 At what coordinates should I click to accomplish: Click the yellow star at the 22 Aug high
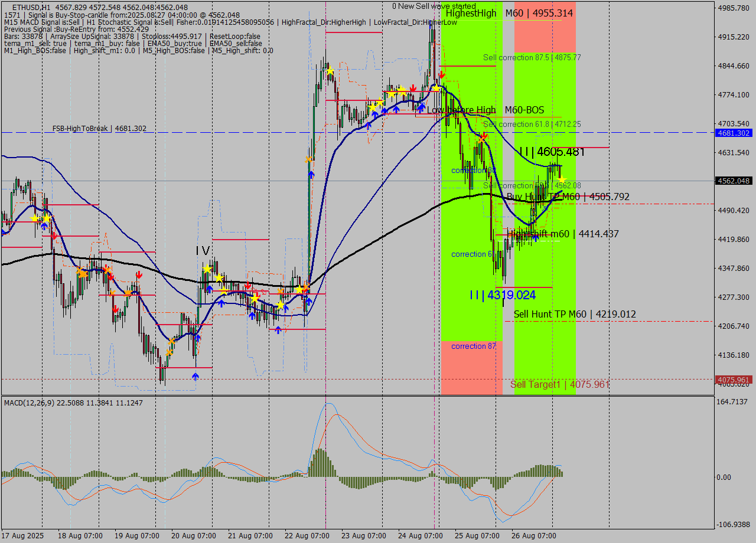[x=330, y=71]
